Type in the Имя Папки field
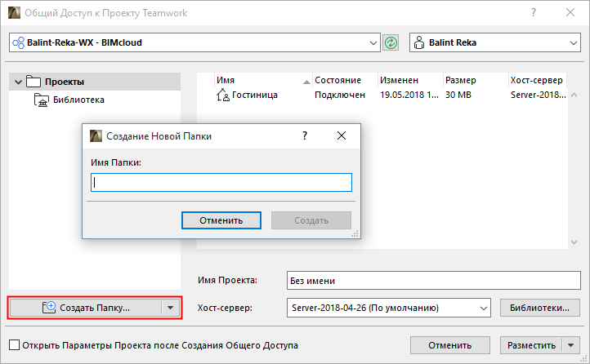 point(221,183)
